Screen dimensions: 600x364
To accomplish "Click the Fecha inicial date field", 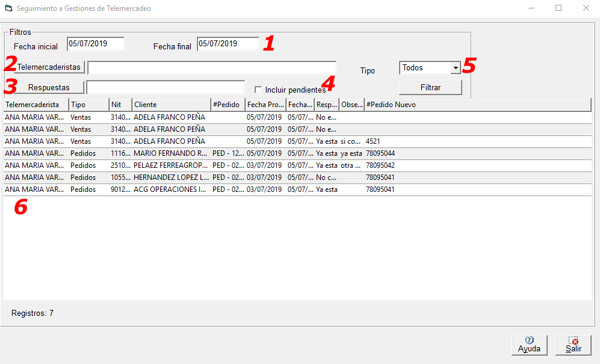I will (x=96, y=44).
